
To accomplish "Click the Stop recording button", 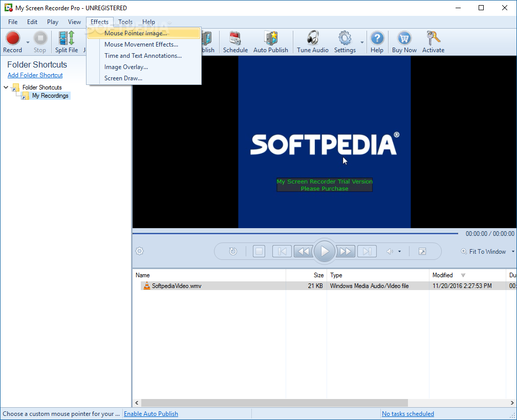I will (x=40, y=41).
